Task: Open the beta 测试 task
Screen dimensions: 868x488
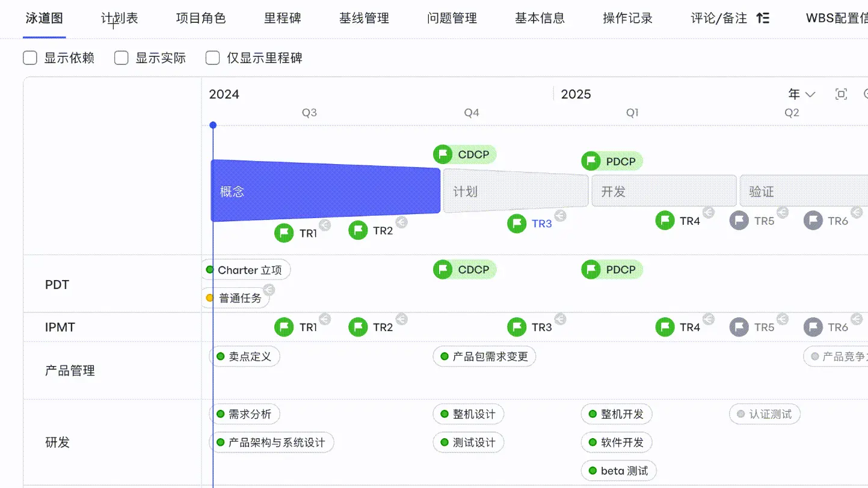Action: point(619,471)
